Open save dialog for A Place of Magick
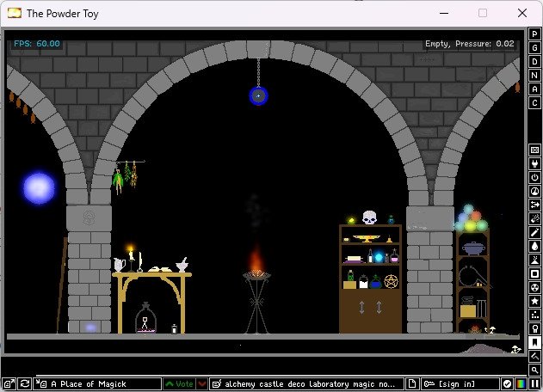The width and height of the screenshot is (543, 392). click(97, 383)
